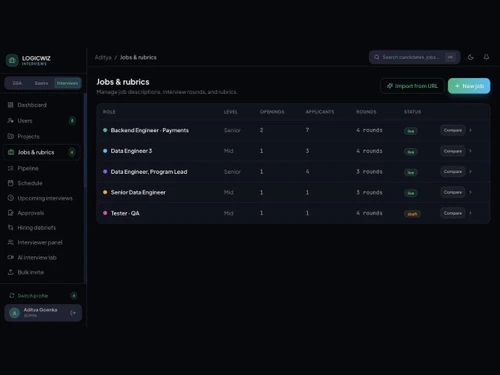
Task: Focus the Search candidates, jobs field
Action: coord(415,57)
